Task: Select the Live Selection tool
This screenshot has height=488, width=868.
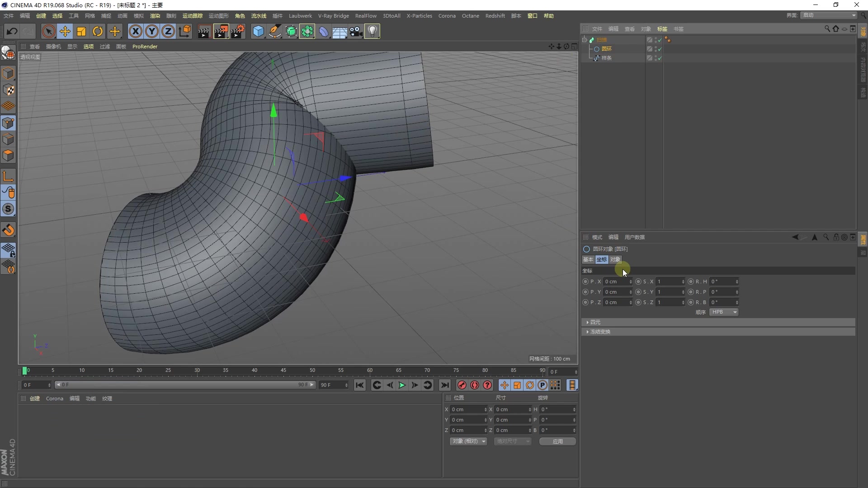Action: (x=48, y=31)
